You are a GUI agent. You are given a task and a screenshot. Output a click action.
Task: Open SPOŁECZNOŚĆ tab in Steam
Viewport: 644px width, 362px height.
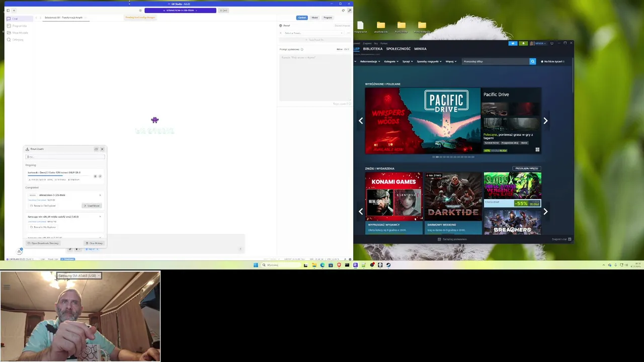pyautogui.click(x=398, y=49)
